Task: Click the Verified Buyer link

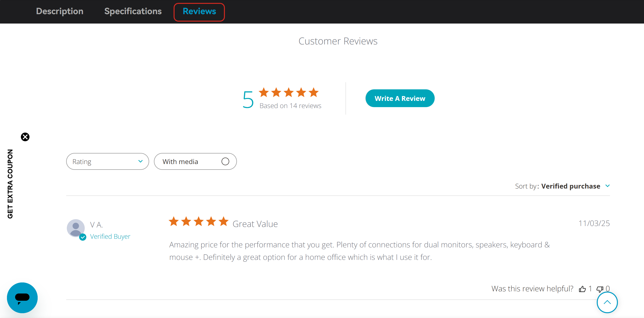Action: click(x=110, y=236)
